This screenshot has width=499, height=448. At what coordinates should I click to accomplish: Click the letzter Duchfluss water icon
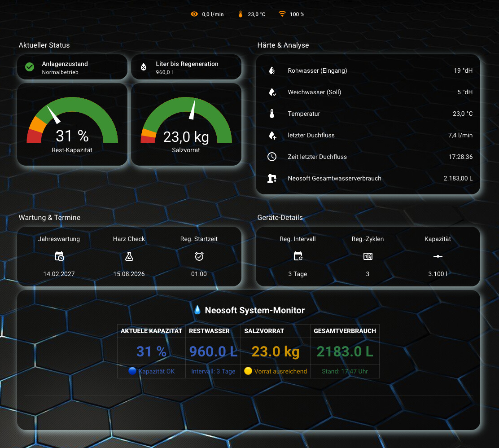coord(272,135)
